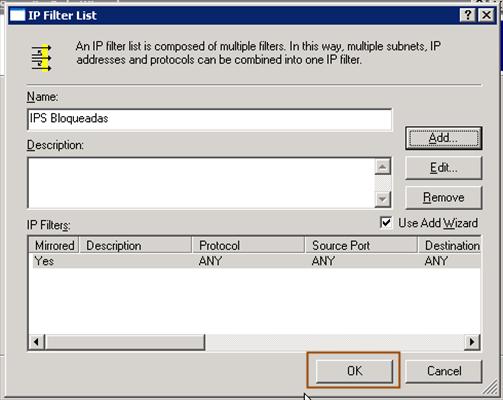Confirm the filter list with OK
The image size is (503, 400).
click(354, 371)
